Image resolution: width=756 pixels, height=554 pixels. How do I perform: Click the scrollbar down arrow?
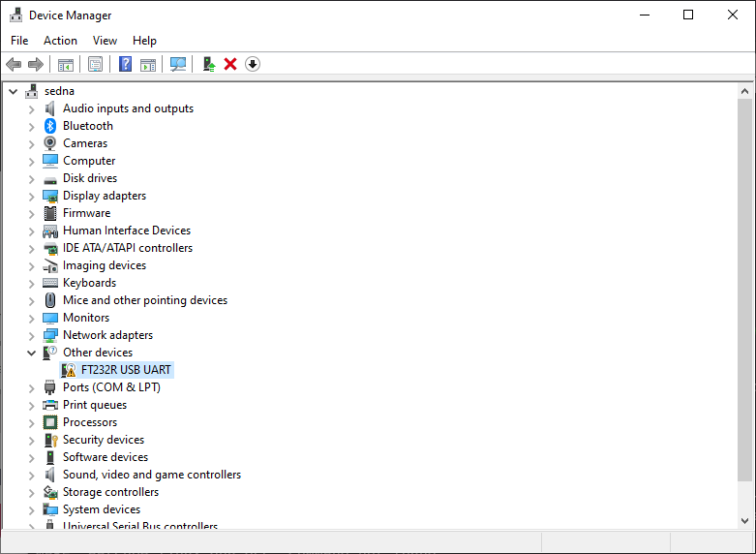(x=745, y=521)
